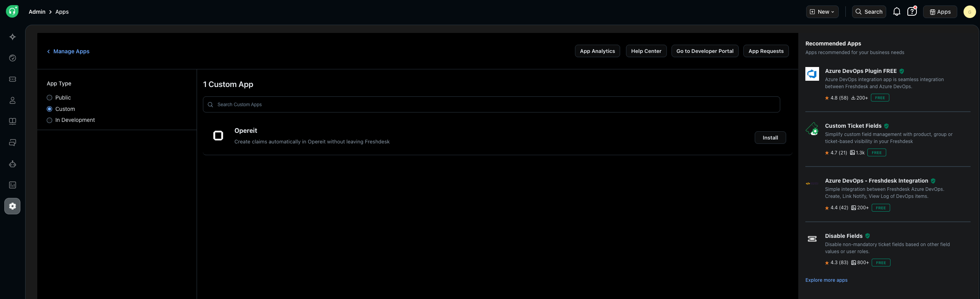Expand the New dropdown in top bar
980x299 pixels.
(x=822, y=12)
